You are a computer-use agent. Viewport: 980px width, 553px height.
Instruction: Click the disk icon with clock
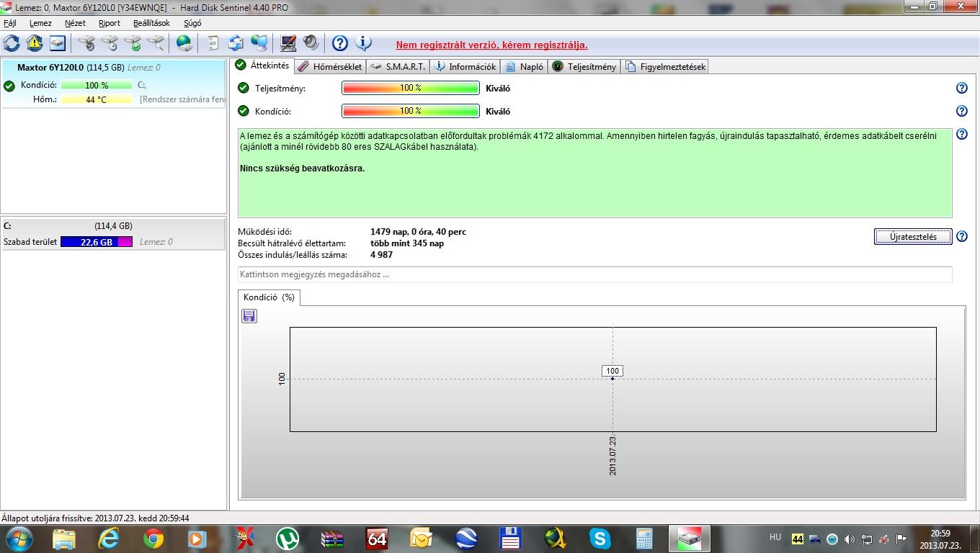[110, 43]
